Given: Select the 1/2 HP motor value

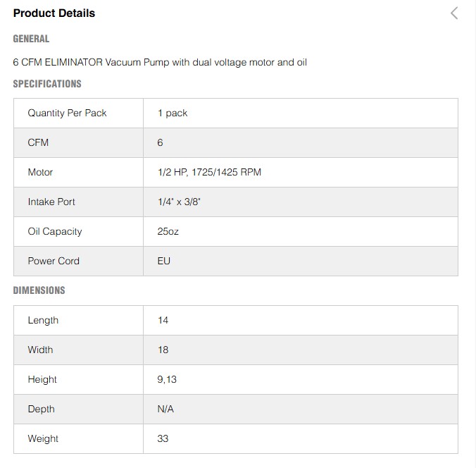Looking at the screenshot, I should click(x=209, y=172).
